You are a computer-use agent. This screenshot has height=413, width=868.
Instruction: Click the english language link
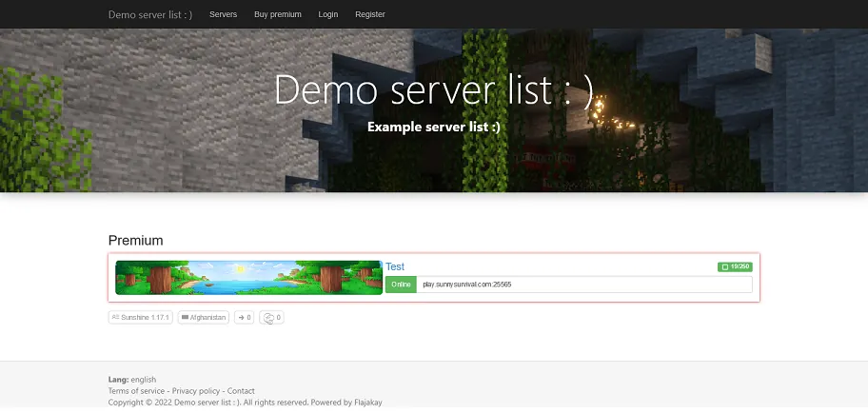coord(144,380)
